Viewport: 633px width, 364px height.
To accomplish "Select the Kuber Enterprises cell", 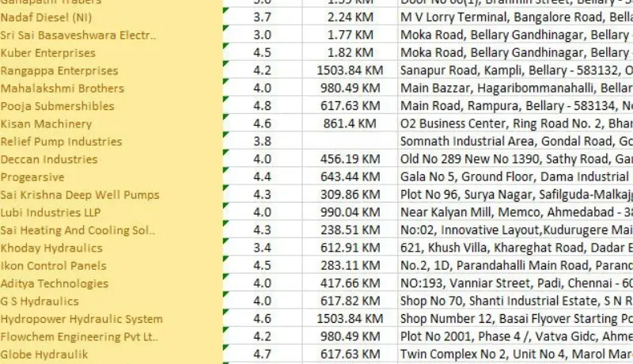I will click(111, 53).
